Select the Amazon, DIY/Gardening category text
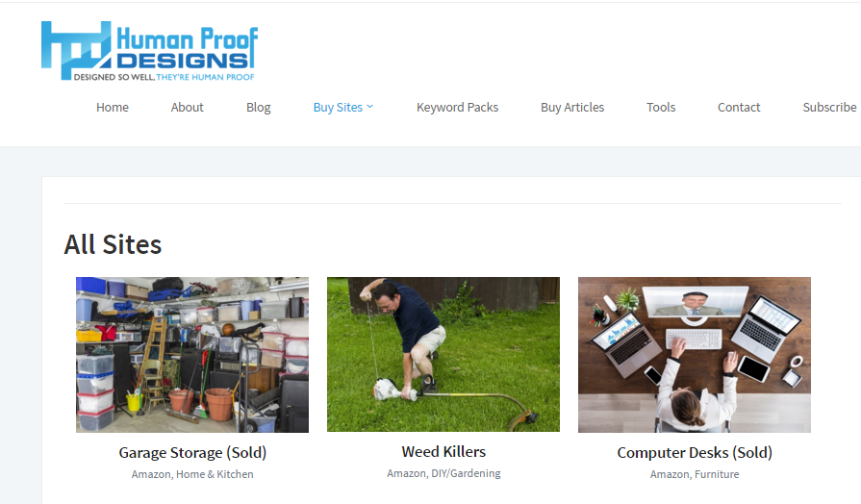861x504 pixels. 443,473
